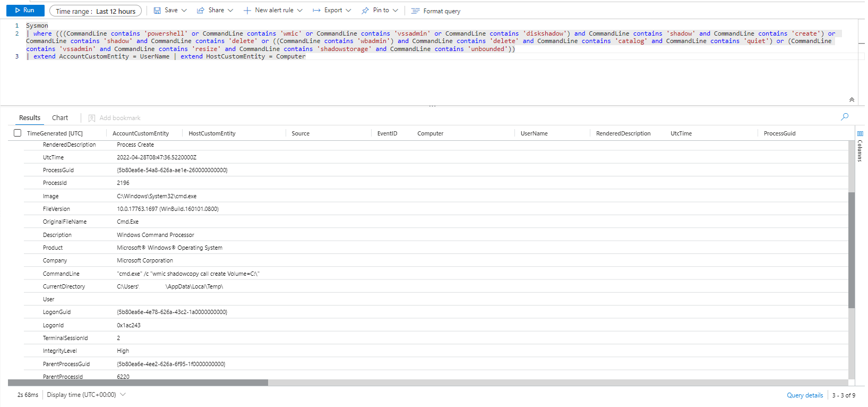Open search in results magnifier icon
Viewport: 868px width, 407px height.
click(x=845, y=117)
